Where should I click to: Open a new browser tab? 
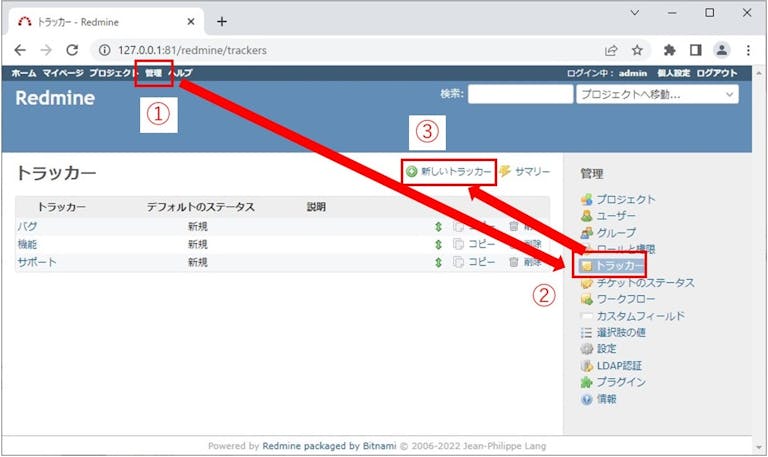(222, 22)
